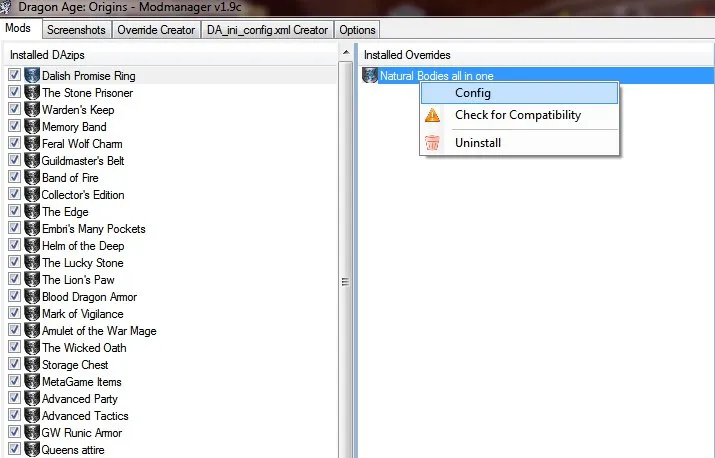Click the Memory Band mod icon
The width and height of the screenshot is (715, 458).
[32, 126]
